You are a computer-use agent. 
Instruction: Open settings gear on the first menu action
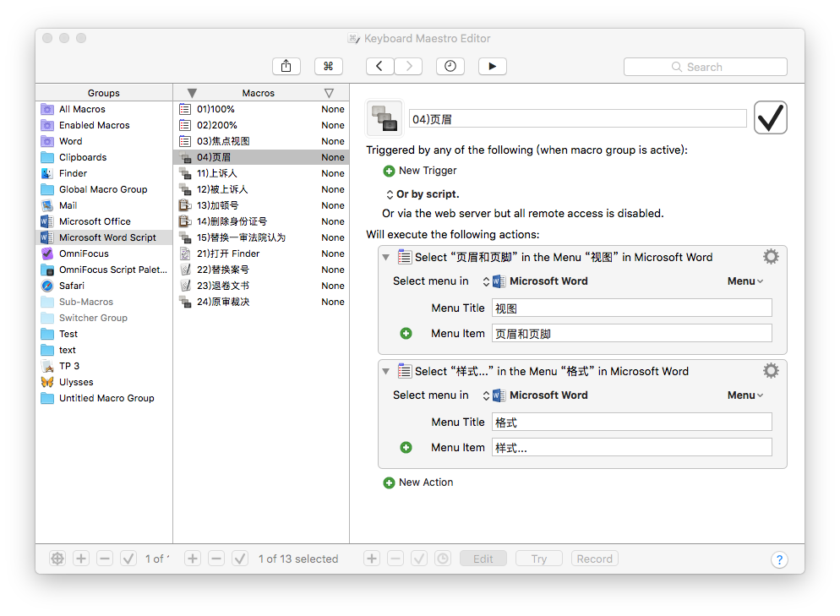[771, 256]
